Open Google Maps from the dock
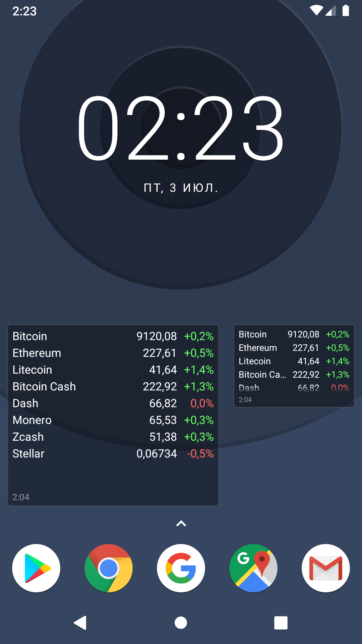362x644 pixels. click(x=253, y=568)
